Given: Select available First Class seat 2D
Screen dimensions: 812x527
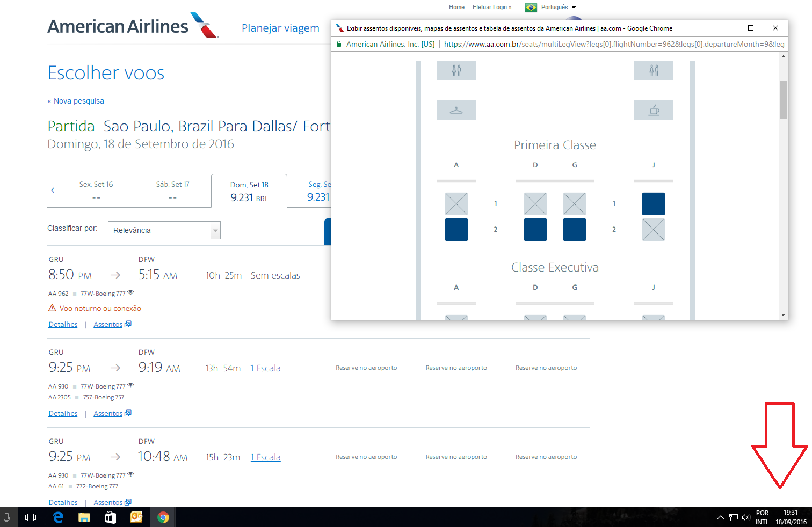Looking at the screenshot, I should tap(535, 230).
